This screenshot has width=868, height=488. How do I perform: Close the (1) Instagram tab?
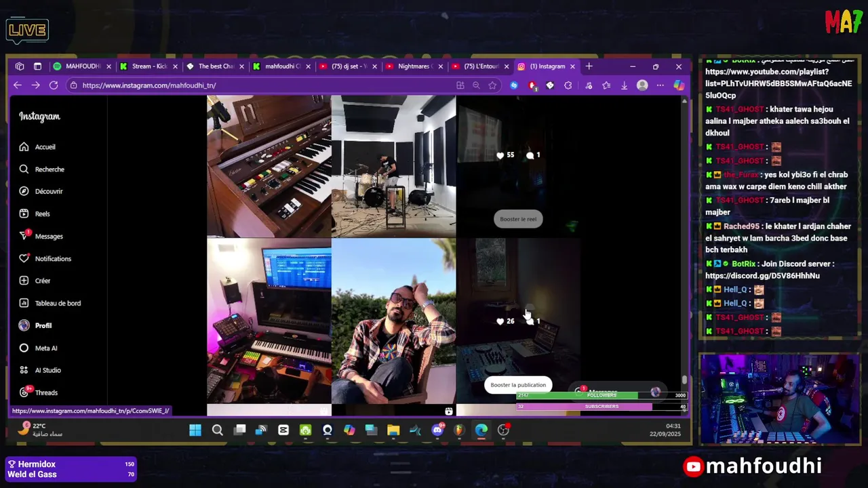tap(572, 66)
